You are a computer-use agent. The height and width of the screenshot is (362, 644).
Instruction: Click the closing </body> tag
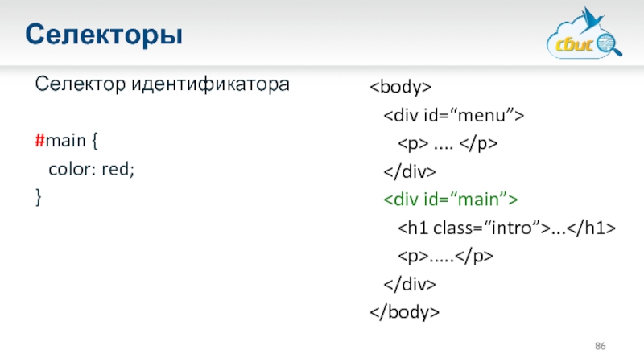[x=405, y=311]
